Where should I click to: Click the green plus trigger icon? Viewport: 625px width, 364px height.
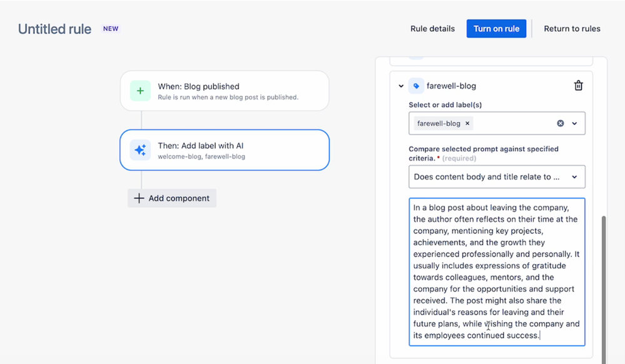coord(140,91)
